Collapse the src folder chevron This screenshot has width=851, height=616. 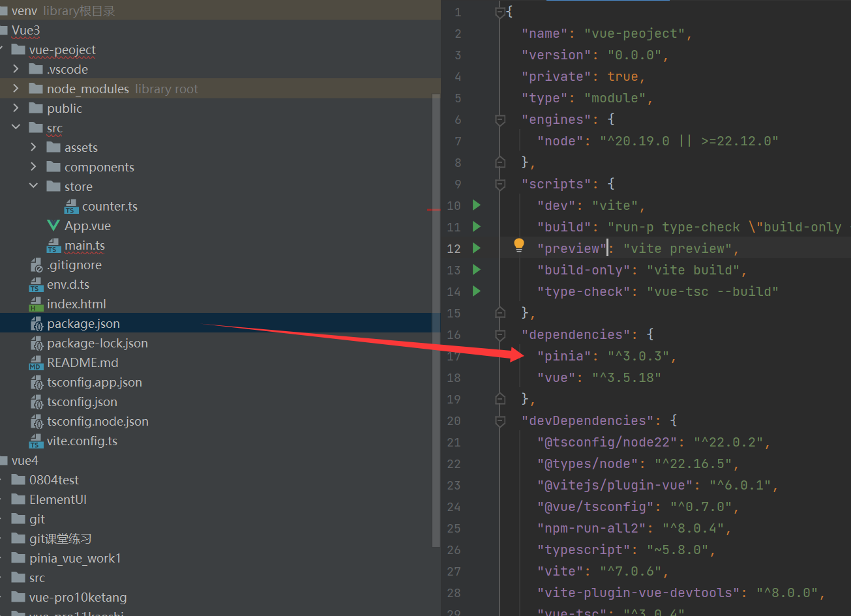pyautogui.click(x=16, y=128)
